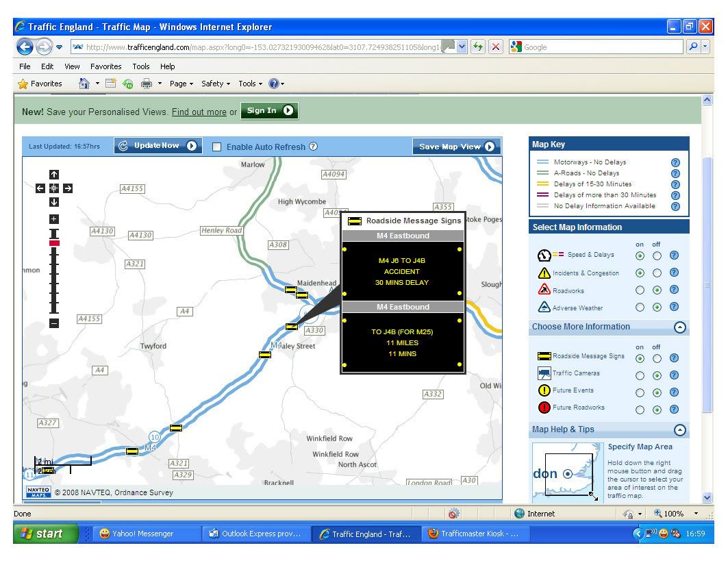Click the Refresh page icon
The image size is (728, 563).
pyautogui.click(x=478, y=47)
